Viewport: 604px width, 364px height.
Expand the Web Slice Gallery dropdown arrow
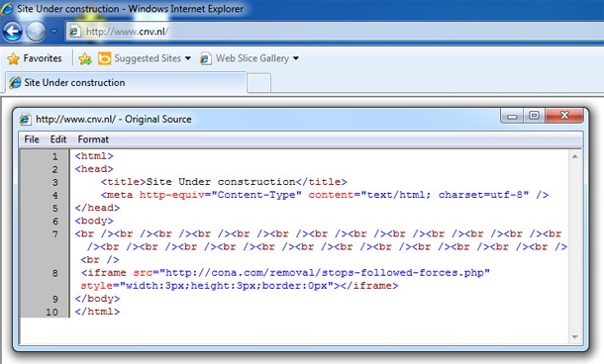pyautogui.click(x=295, y=58)
